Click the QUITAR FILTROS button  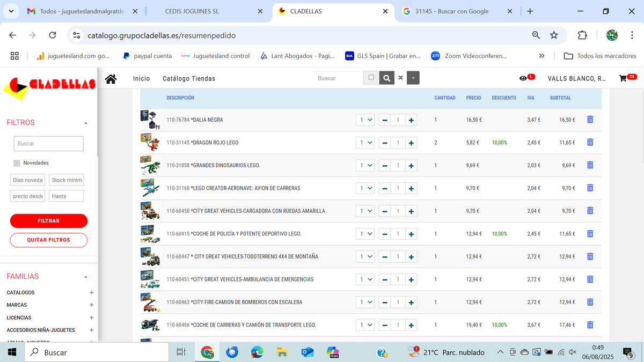point(48,240)
